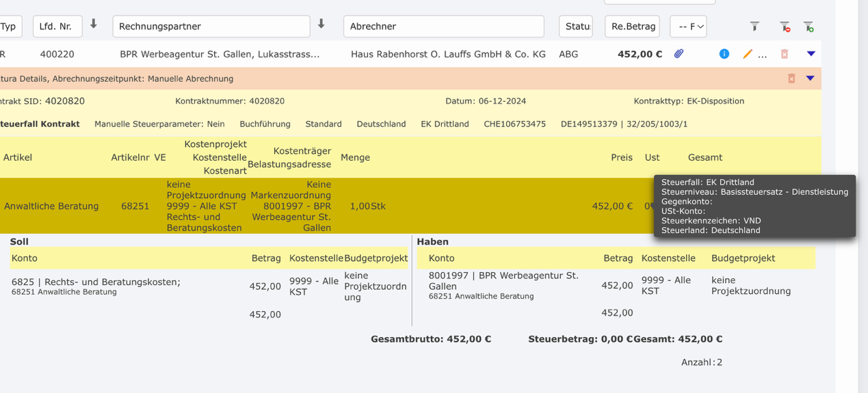Click Steuerkennzeichen: VND in tooltip
868x393 pixels.
click(x=711, y=221)
